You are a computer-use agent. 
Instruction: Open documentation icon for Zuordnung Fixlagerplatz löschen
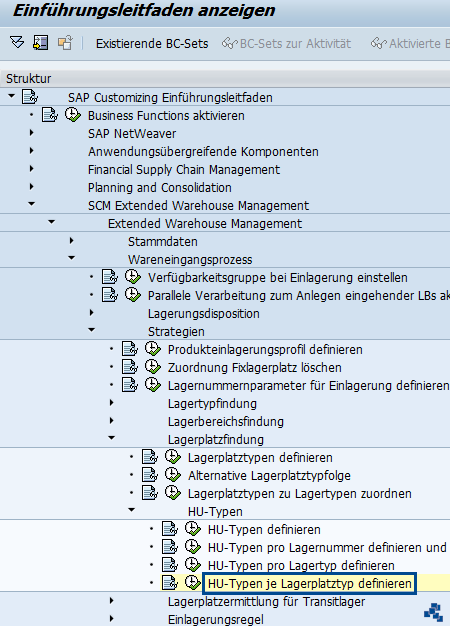click(130, 366)
